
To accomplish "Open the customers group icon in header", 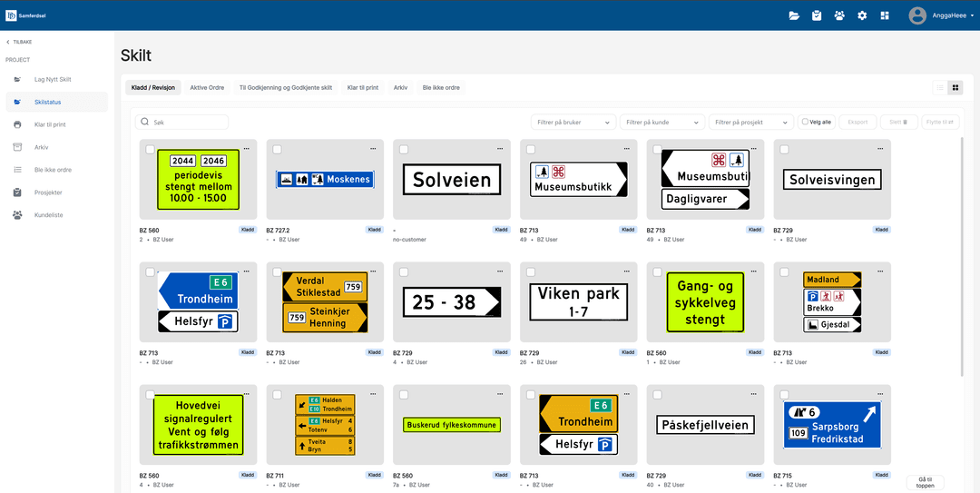I will point(839,15).
